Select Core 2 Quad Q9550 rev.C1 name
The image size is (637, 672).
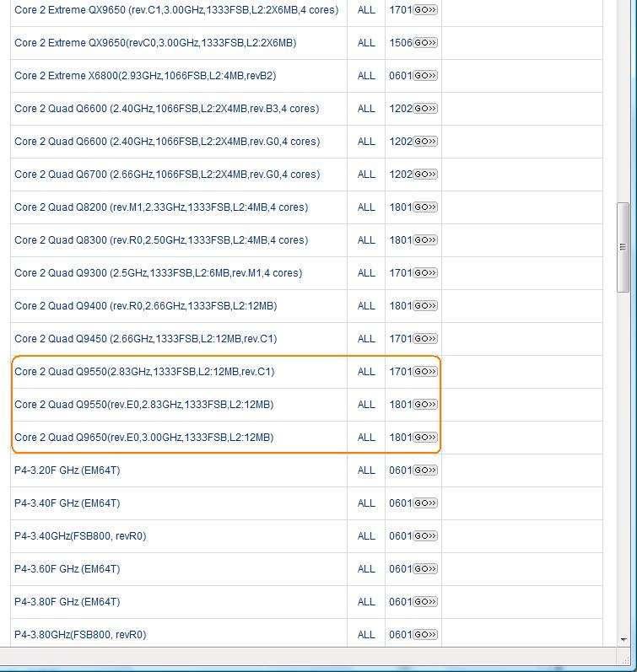pyautogui.click(x=144, y=372)
